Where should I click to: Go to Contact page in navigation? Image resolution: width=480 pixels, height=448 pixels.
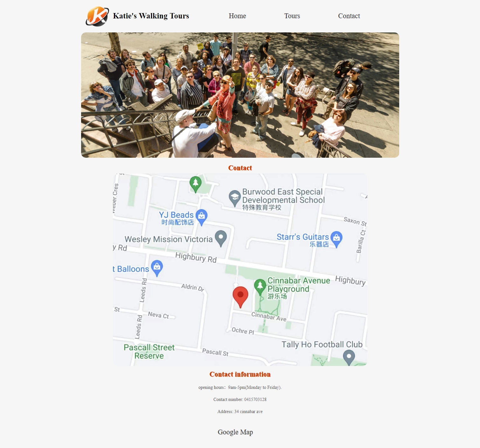(349, 16)
